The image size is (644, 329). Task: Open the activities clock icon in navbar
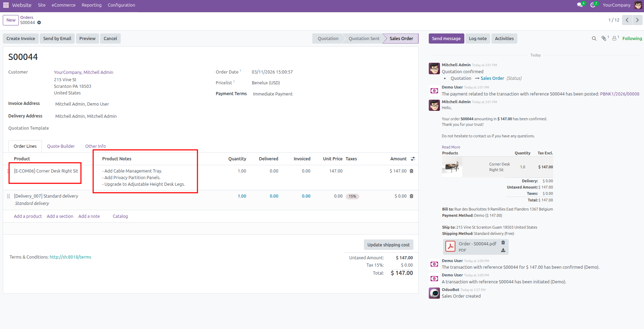click(593, 5)
